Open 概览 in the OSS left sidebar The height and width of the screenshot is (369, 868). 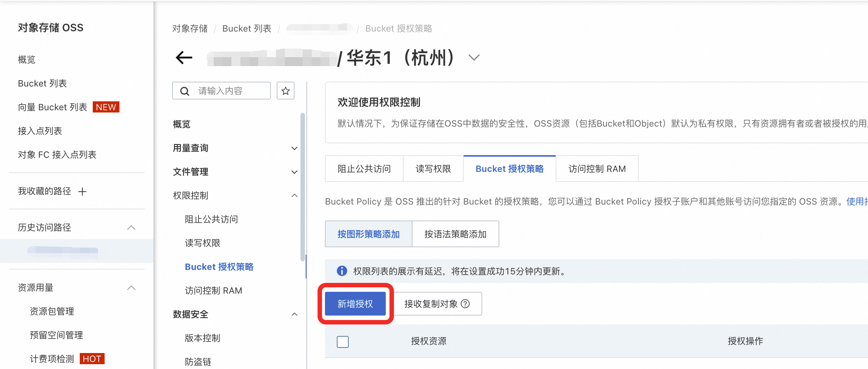pyautogui.click(x=27, y=60)
